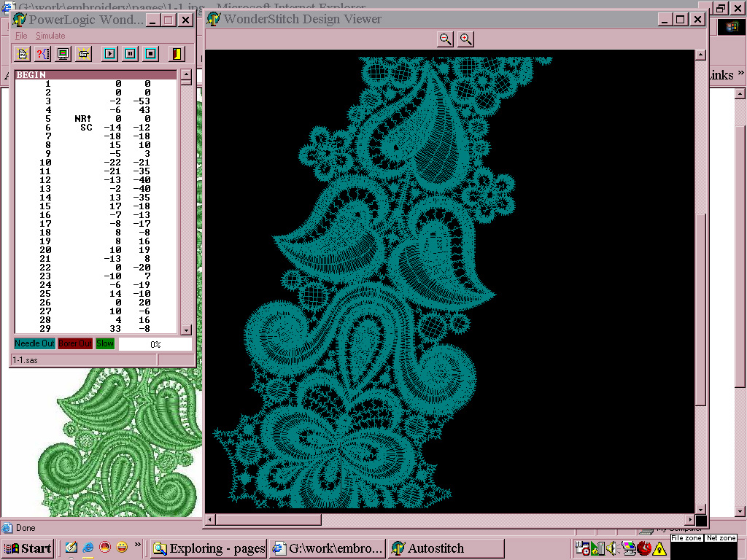Click the Needle Out indicator
The height and width of the screenshot is (560, 747).
(x=34, y=343)
